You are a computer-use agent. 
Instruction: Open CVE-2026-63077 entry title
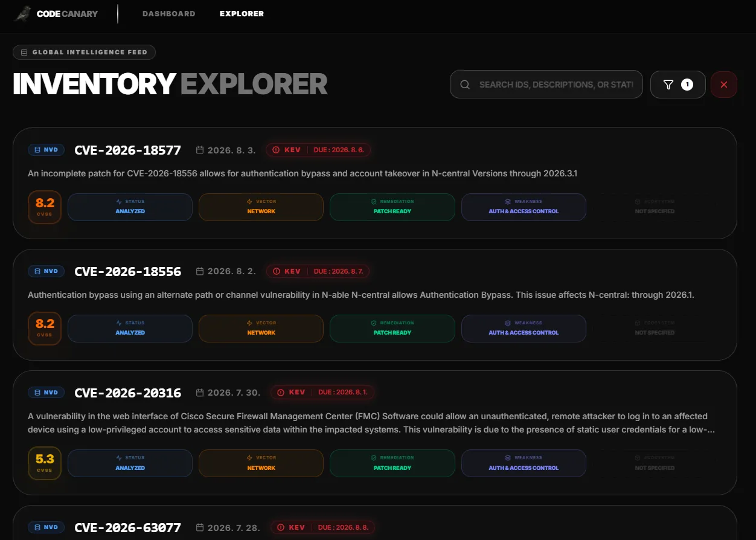tap(127, 527)
